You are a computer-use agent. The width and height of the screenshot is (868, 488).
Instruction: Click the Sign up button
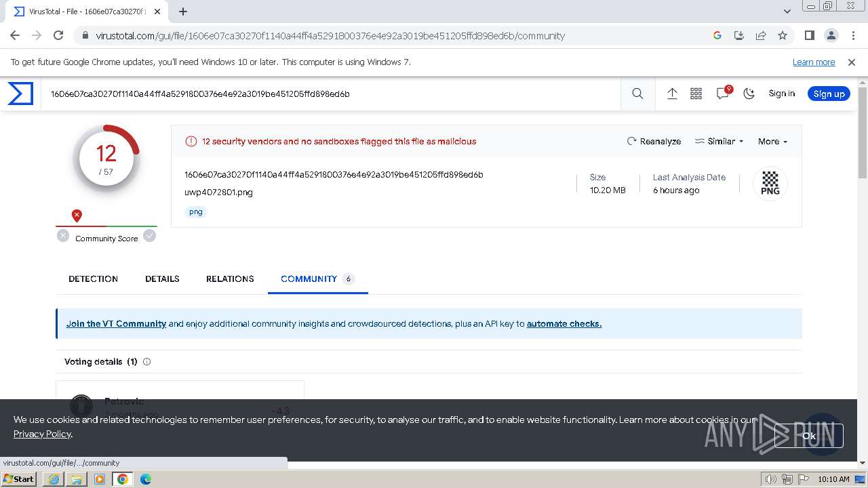(x=829, y=94)
